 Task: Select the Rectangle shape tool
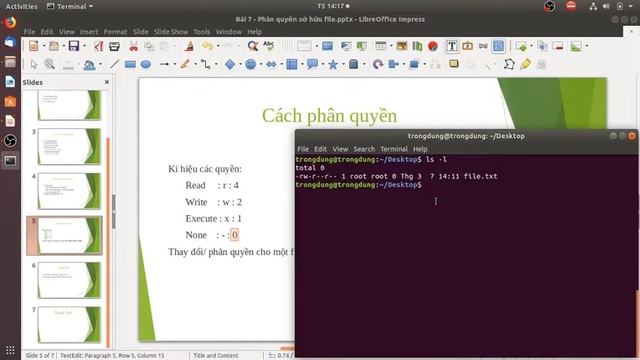(130, 64)
